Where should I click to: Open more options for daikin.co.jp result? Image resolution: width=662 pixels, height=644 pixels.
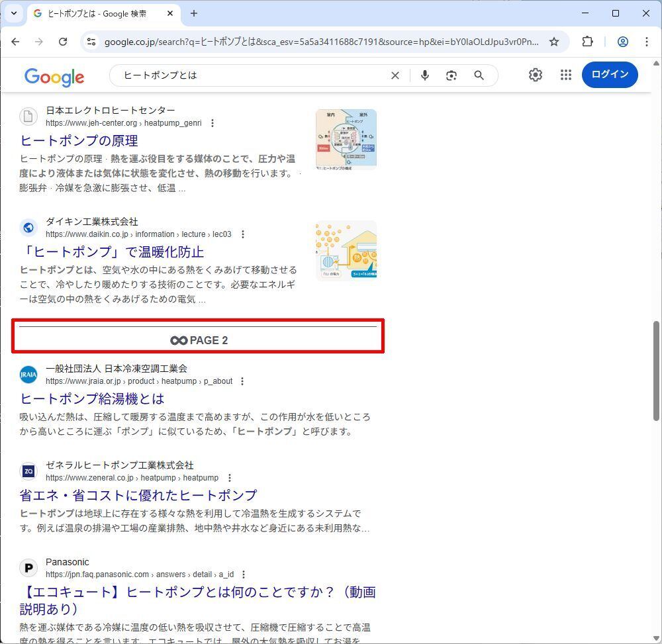(x=243, y=234)
